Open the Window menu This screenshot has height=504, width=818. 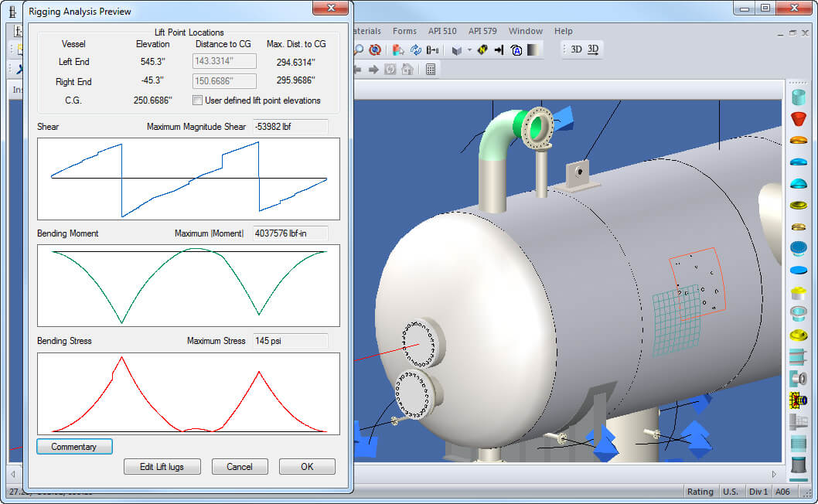pos(526,31)
